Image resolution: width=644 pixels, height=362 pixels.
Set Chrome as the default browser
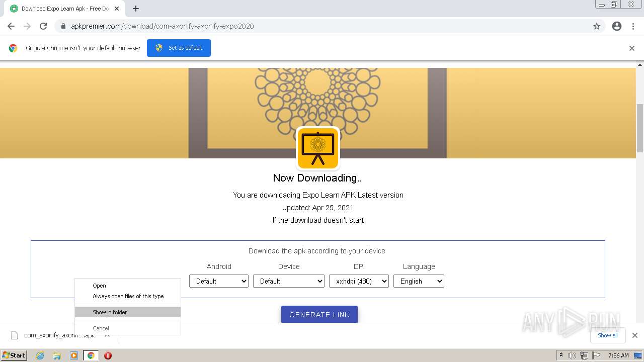pos(179,48)
